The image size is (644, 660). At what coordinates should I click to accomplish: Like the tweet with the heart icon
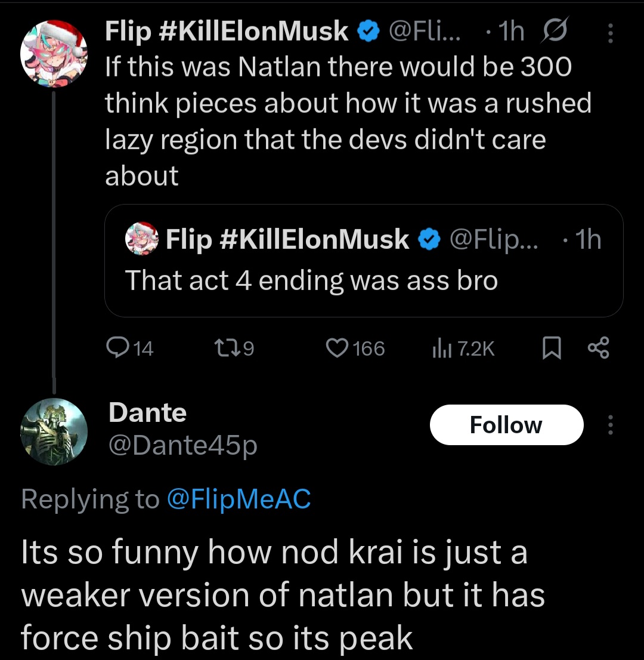[337, 348]
